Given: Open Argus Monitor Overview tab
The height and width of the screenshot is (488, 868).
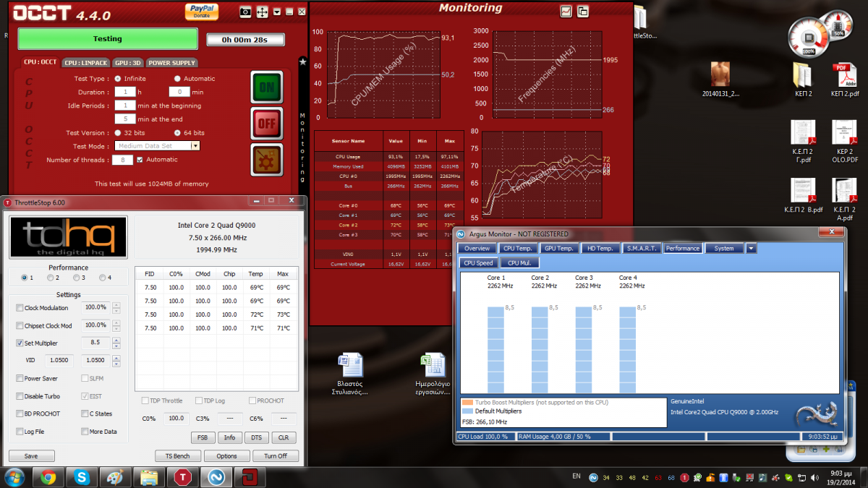Looking at the screenshot, I should [477, 248].
